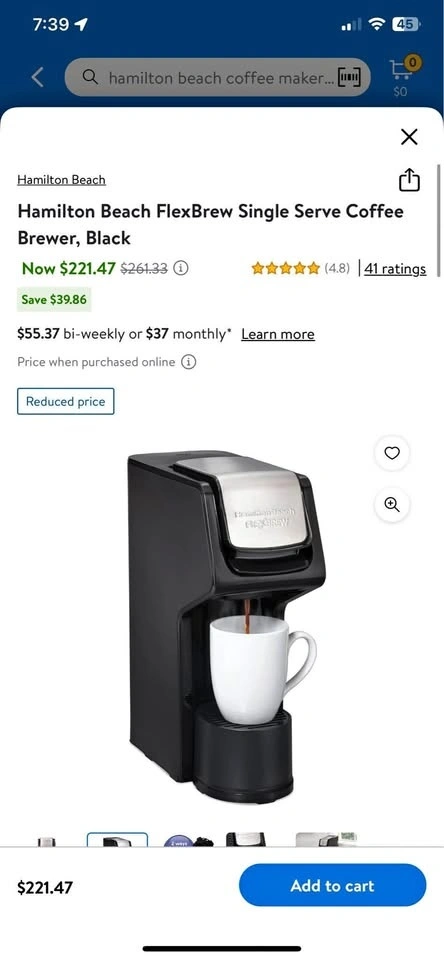The image size is (444, 960).
Task: Tap the share icon beside Hamilton Beach
Action: (409, 180)
